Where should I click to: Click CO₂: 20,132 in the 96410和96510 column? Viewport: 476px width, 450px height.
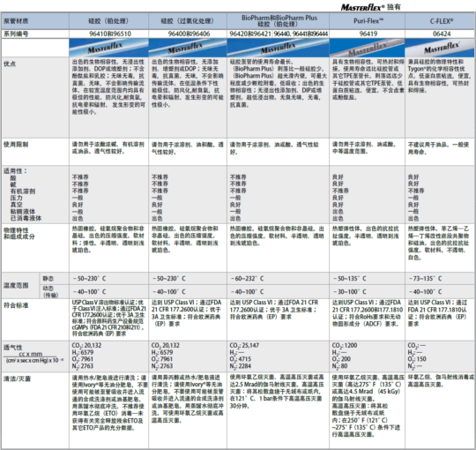pyautogui.click(x=86, y=346)
